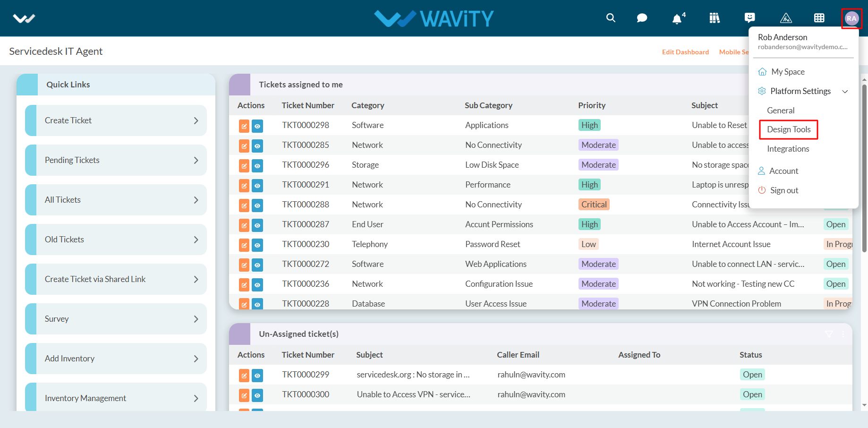Edit ticket TKT0000288
The height and width of the screenshot is (428, 868).
244,205
